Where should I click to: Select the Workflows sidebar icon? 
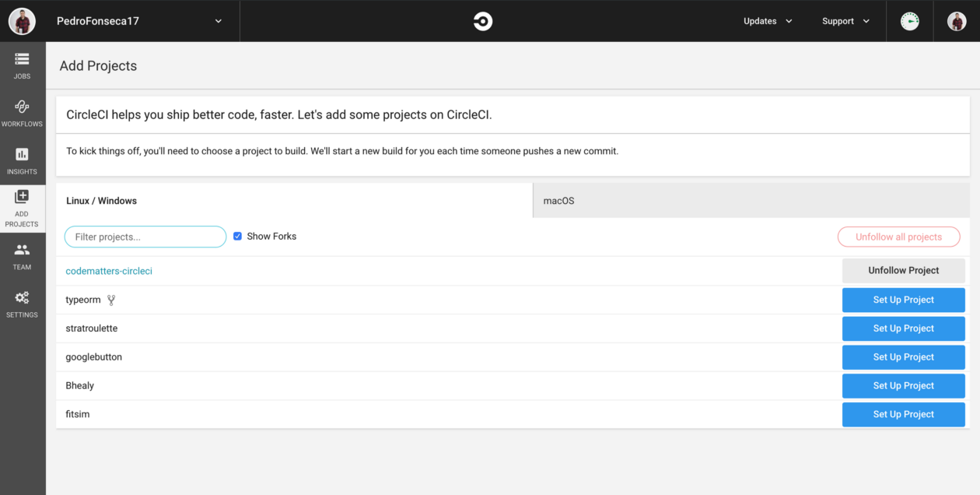(x=22, y=113)
